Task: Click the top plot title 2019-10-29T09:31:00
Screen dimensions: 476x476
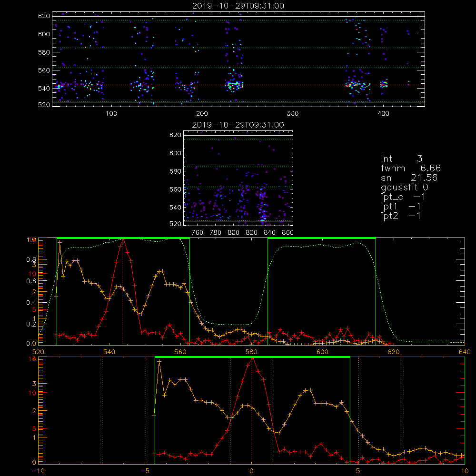Action: pyautogui.click(x=238, y=6)
